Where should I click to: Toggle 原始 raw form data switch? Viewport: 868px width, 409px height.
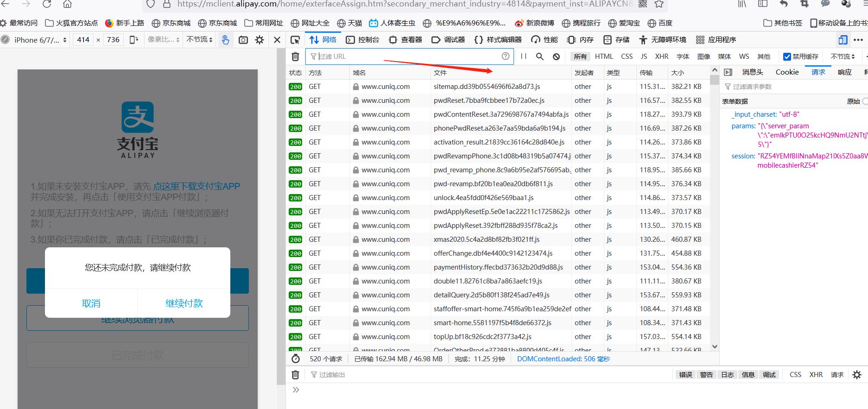(865, 101)
